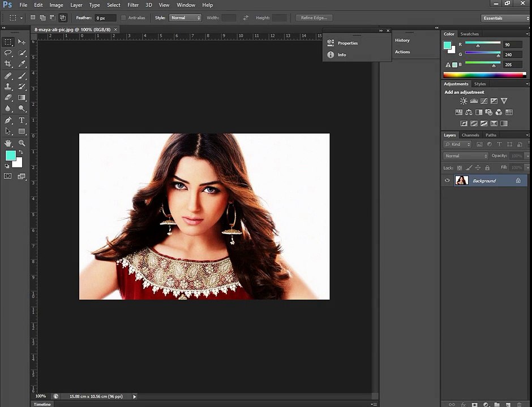Select the Clone Stamp tool
The image size is (532, 407).
point(8,86)
